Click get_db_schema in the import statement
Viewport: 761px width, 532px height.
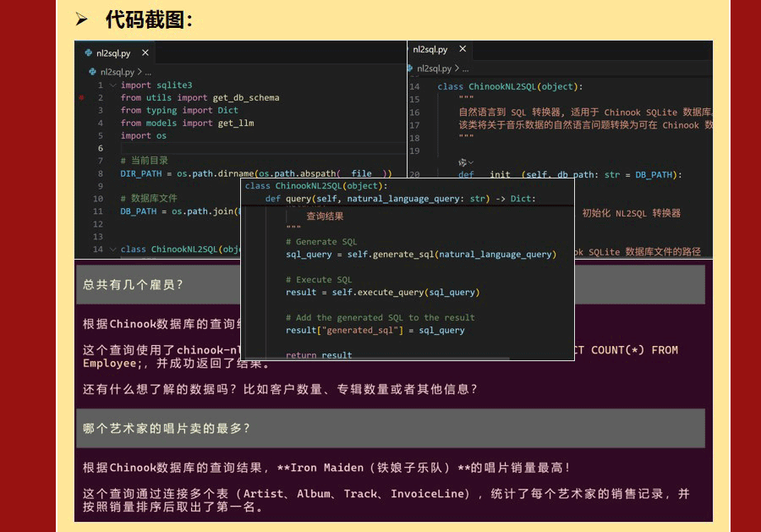point(245,98)
